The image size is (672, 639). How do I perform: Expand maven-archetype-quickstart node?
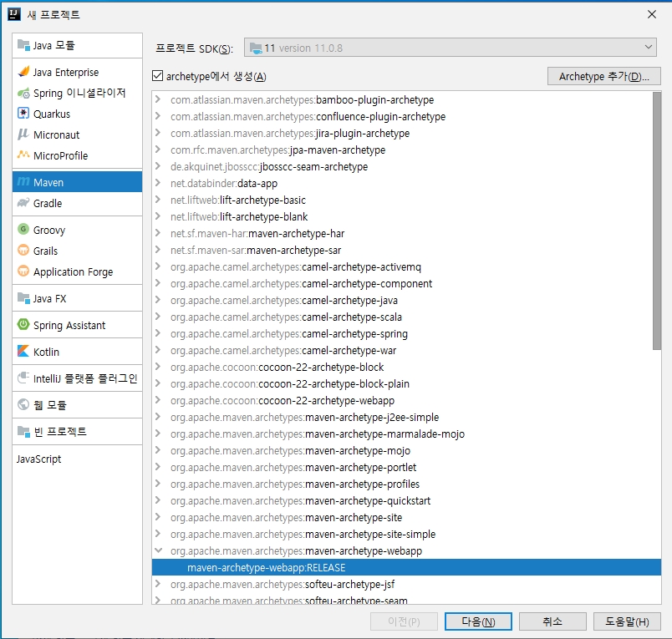pyautogui.click(x=158, y=500)
